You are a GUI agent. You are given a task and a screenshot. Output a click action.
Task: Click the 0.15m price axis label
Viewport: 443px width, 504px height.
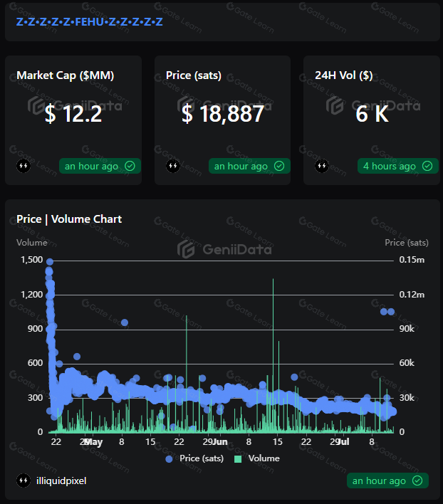pos(412,260)
